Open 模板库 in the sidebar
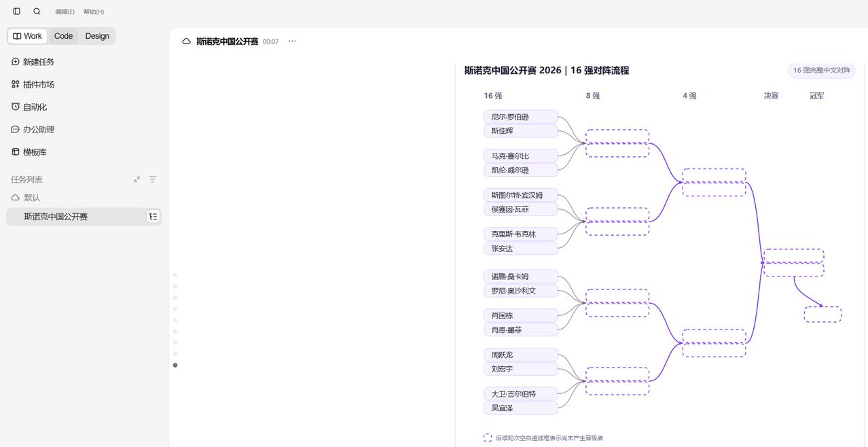 point(35,152)
